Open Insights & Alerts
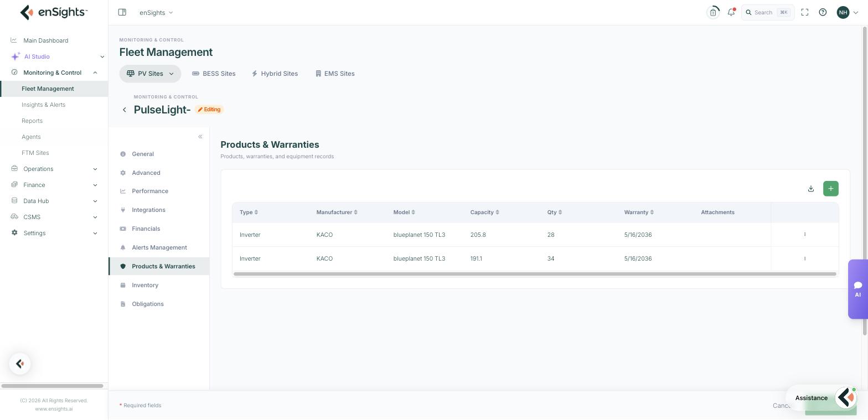 [x=43, y=105]
